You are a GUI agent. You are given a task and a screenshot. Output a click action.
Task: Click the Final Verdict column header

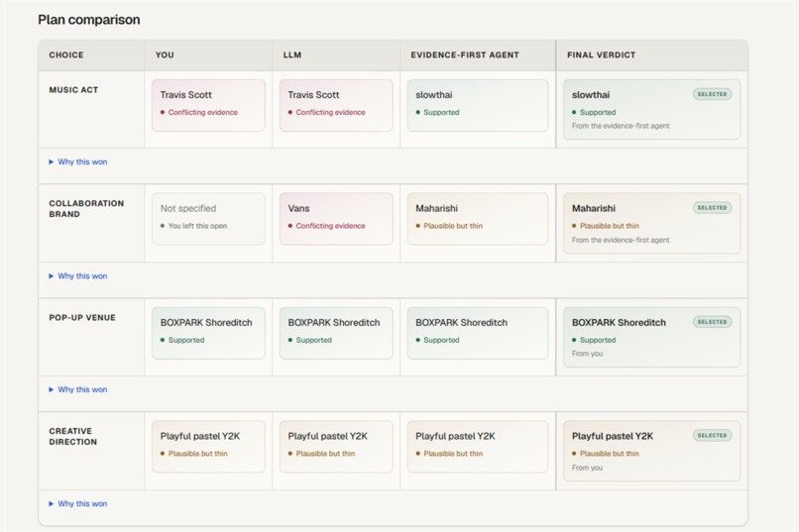point(602,54)
